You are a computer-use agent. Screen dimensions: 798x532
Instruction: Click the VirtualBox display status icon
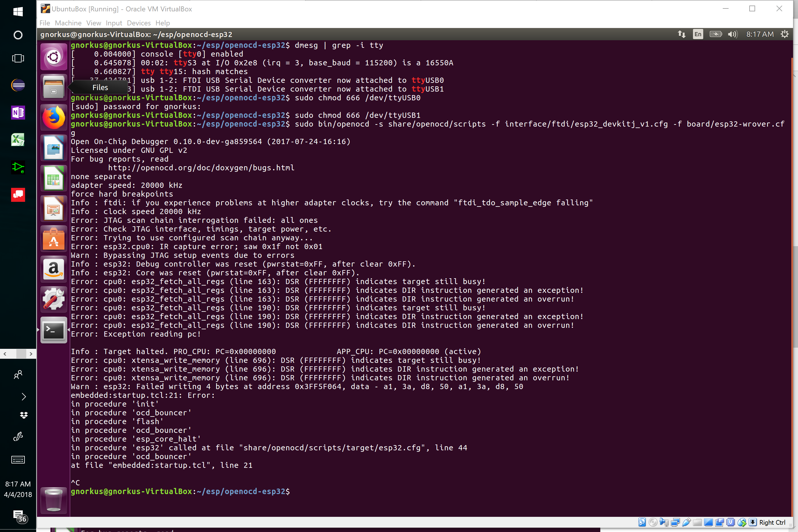pyautogui.click(x=708, y=522)
